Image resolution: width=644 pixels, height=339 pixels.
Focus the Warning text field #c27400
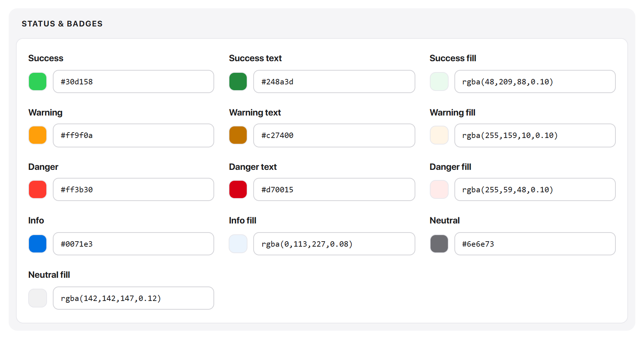[334, 135]
